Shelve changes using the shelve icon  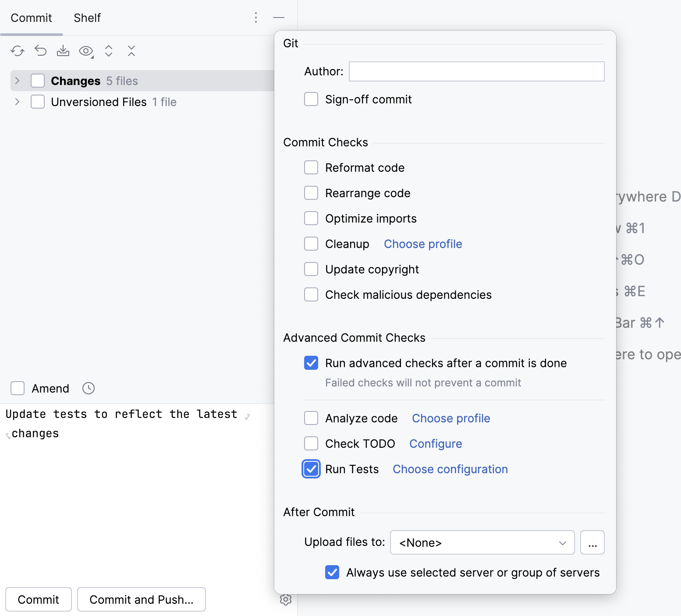63,51
